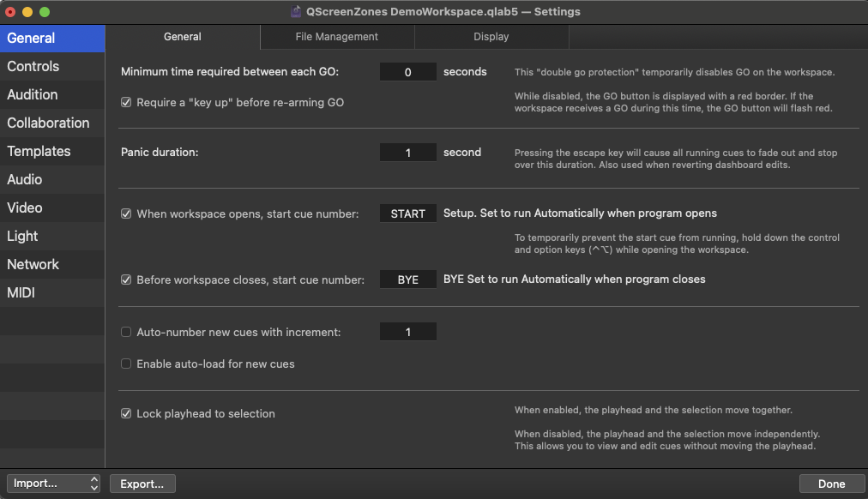
Task: Switch to the Display tab
Action: (491, 37)
